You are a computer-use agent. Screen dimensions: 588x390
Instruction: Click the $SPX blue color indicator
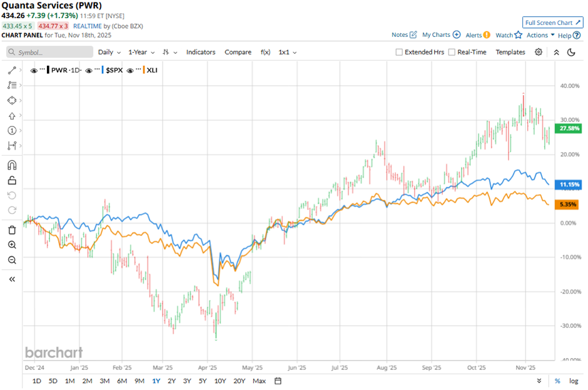pos(103,70)
